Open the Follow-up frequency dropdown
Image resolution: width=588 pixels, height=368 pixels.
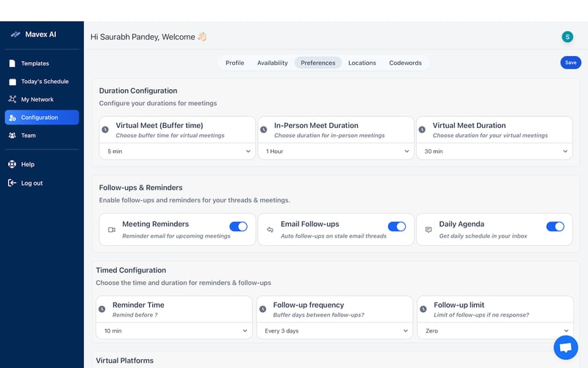click(334, 331)
